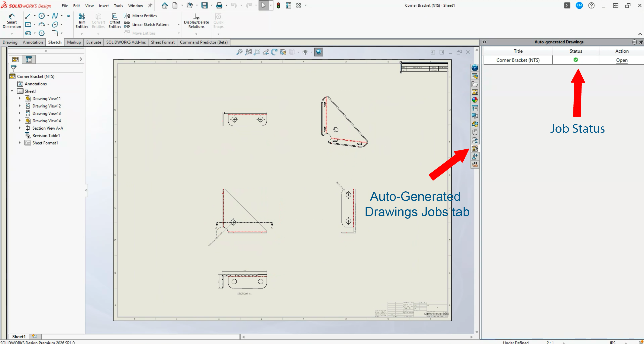644x344 pixels.
Task: Select Revision Table1 in the tree
Action: [x=46, y=136]
